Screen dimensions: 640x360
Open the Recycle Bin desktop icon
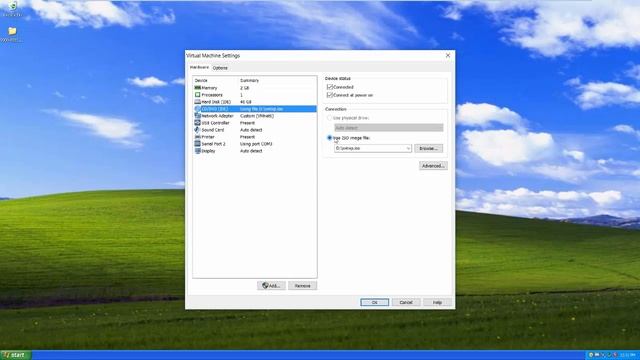[12, 7]
